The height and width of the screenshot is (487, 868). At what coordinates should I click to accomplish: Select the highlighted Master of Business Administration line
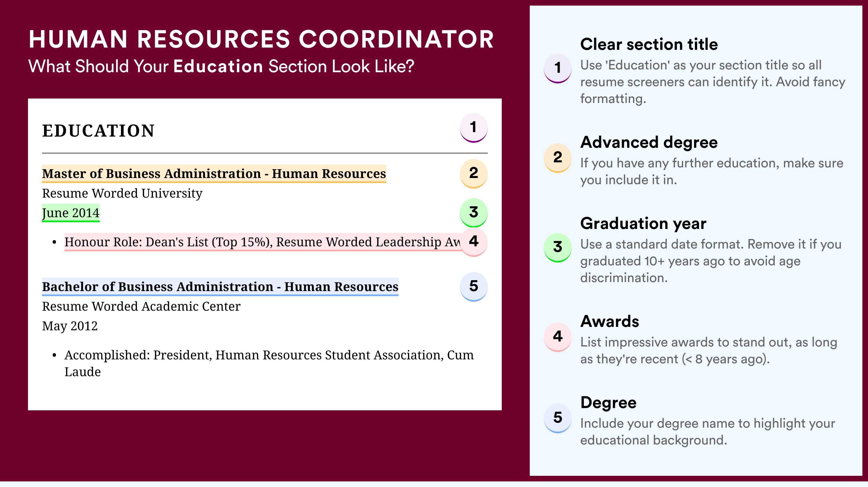tap(214, 174)
